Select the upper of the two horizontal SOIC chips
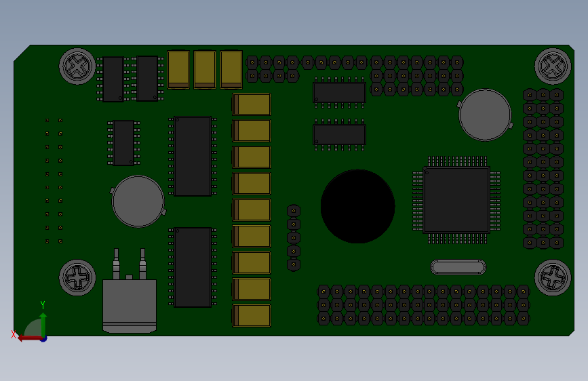The image size is (588, 381). point(339,93)
